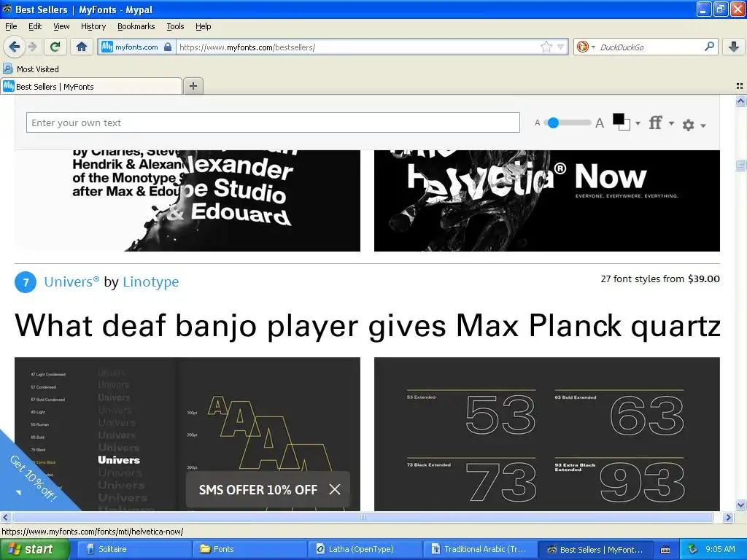
Task: Show the list-all-tabs grid icon
Action: tap(740, 86)
